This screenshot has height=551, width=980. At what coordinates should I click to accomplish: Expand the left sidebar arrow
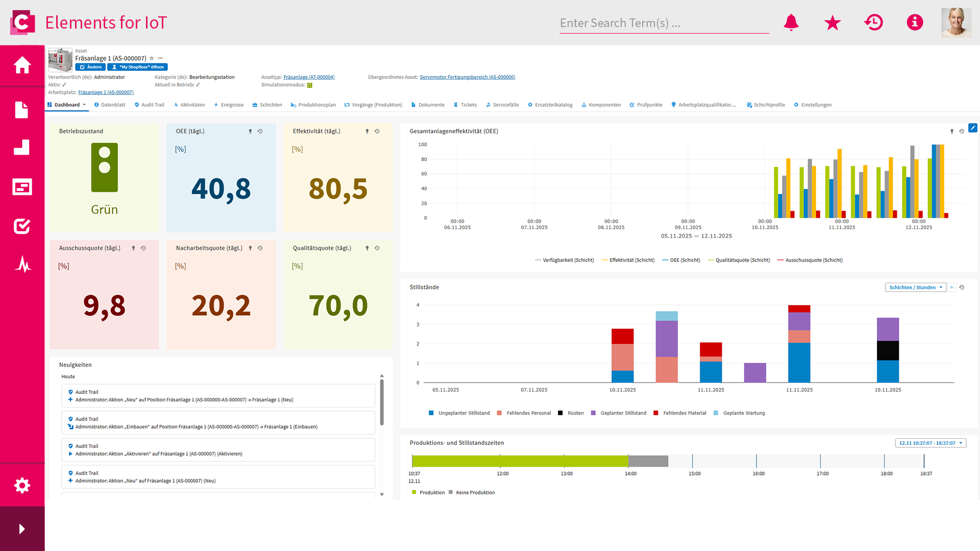[x=22, y=529]
